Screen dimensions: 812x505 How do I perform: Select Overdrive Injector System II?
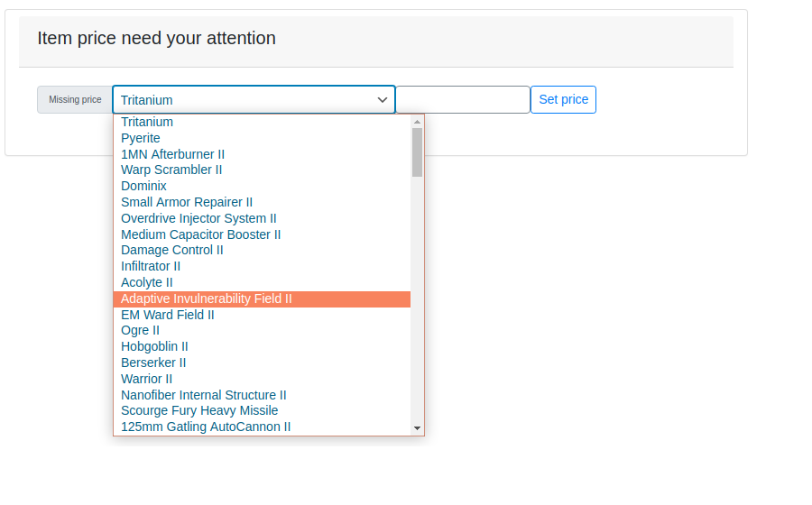(262, 218)
